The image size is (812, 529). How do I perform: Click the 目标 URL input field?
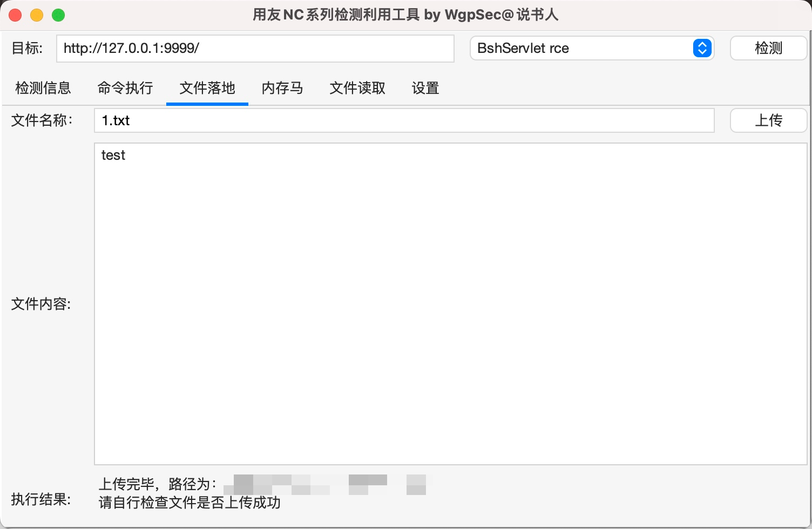click(255, 48)
